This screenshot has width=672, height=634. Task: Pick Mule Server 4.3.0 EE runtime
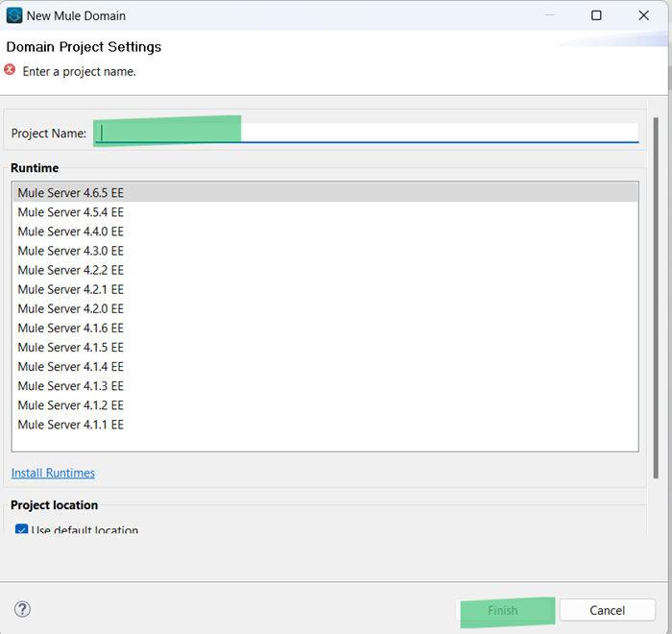(x=71, y=251)
